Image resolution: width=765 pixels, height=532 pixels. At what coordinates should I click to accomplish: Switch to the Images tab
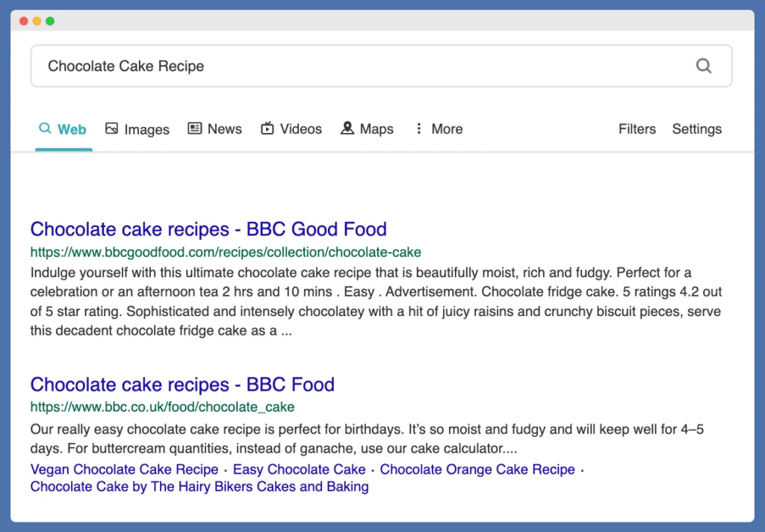[x=146, y=129]
